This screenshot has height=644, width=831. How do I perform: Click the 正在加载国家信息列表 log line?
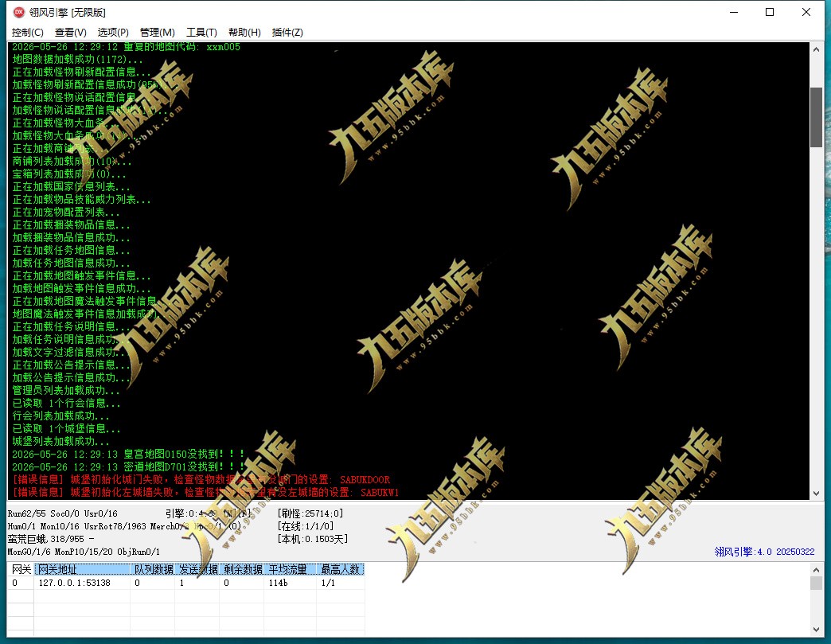pyautogui.click(x=71, y=186)
